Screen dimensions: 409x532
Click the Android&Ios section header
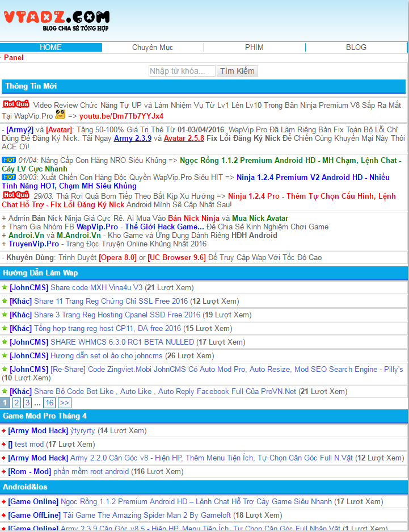(x=204, y=487)
